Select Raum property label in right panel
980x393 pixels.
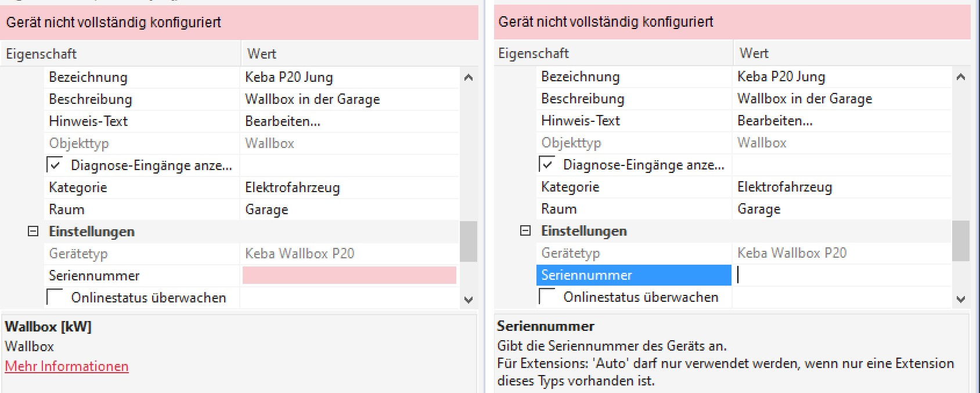(559, 208)
